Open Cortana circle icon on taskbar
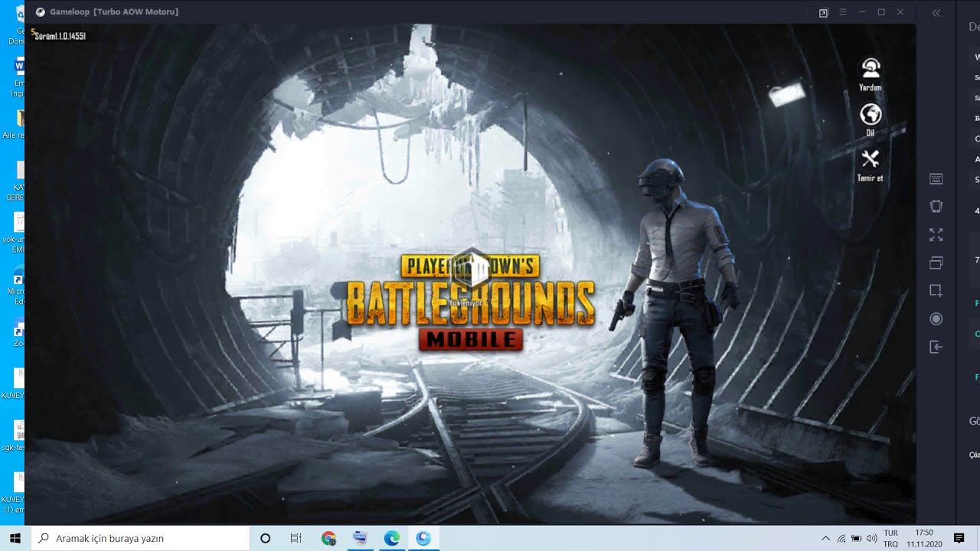Screen dimensions: 980x551 (x=266, y=538)
